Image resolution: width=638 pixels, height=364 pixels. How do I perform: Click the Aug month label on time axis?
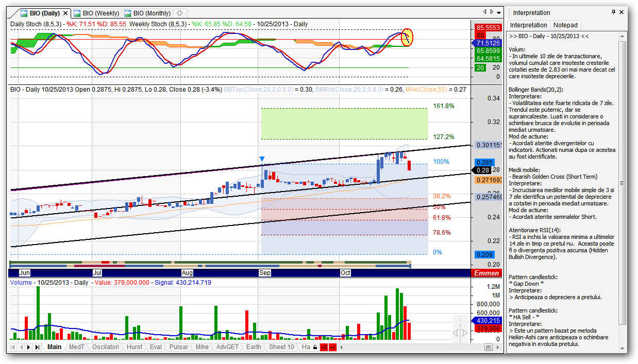coord(187,273)
